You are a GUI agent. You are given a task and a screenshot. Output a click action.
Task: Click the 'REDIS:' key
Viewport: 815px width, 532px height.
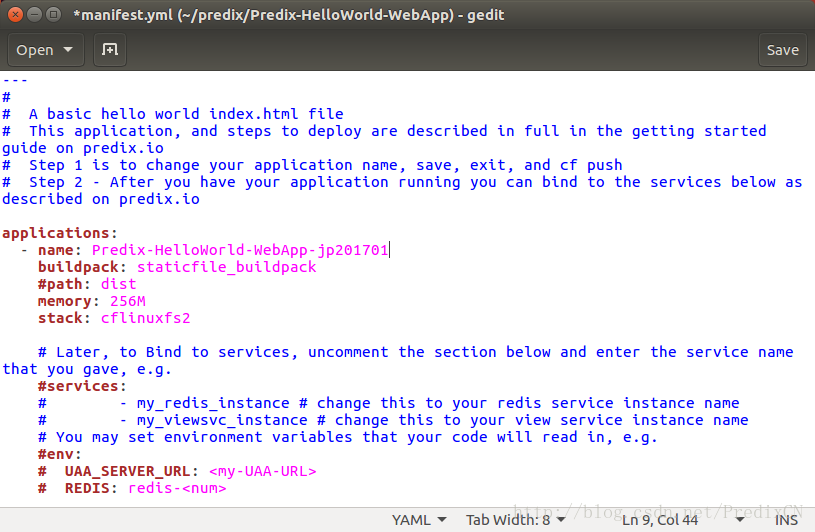(x=91, y=488)
